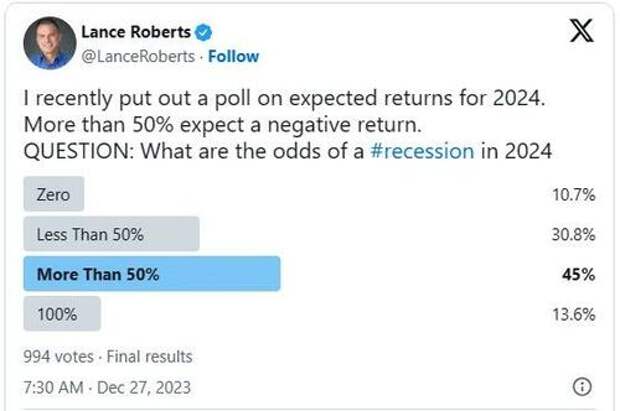Open the tweet info icon
620x411 pixels.
(582, 386)
